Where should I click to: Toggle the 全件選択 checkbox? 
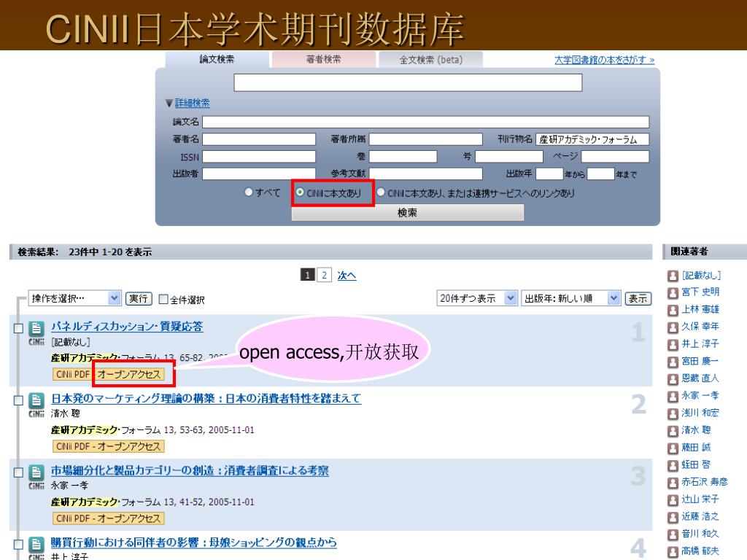tap(163, 299)
